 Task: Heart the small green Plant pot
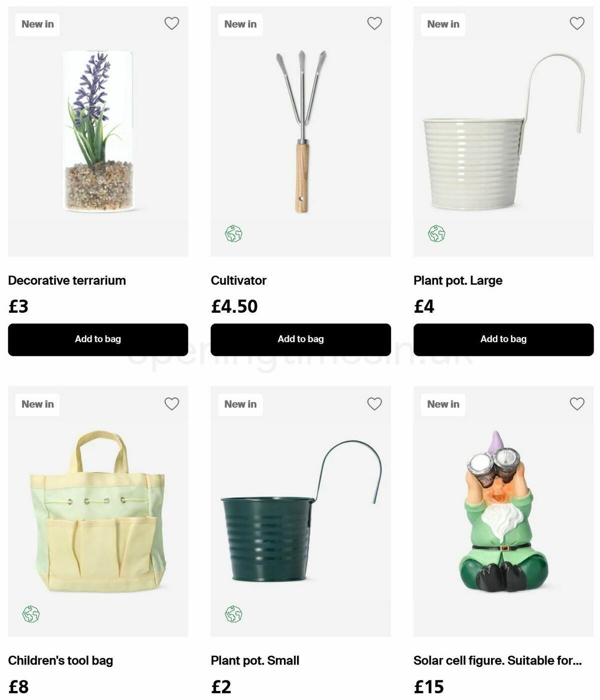click(374, 404)
